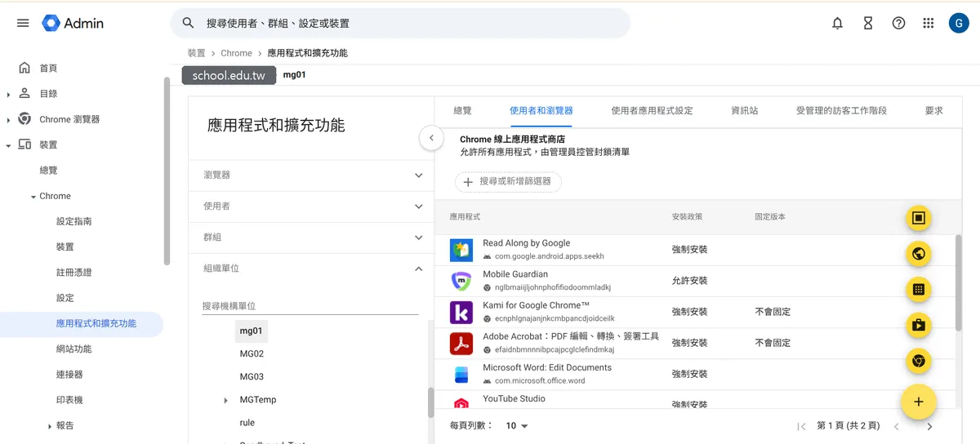
Task: Collapse the left panel with the arrow button
Action: pos(431,138)
